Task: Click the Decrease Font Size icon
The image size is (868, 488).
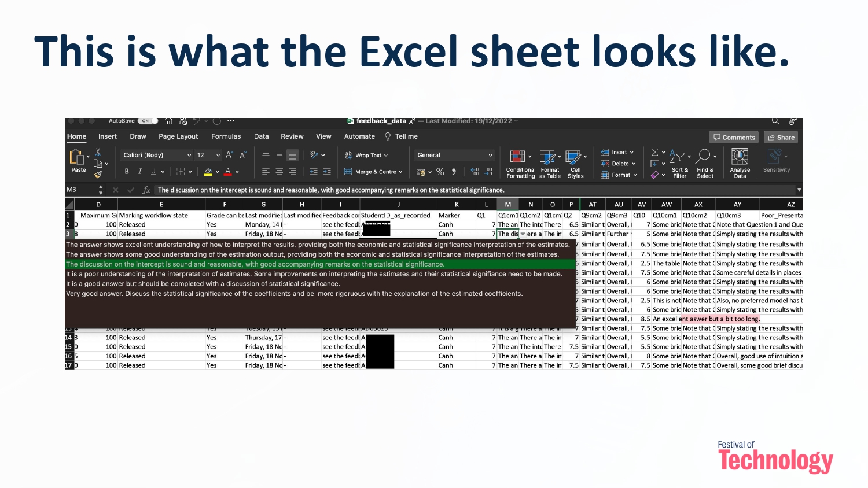Action: click(243, 155)
